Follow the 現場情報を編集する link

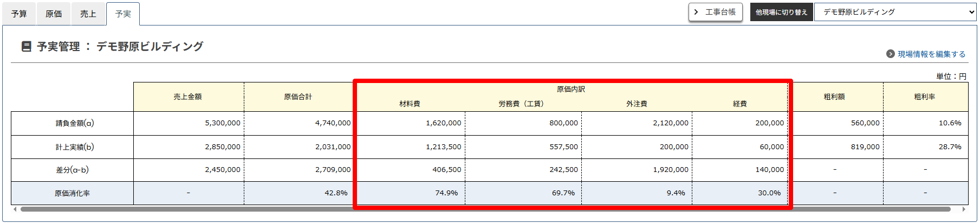point(931,54)
